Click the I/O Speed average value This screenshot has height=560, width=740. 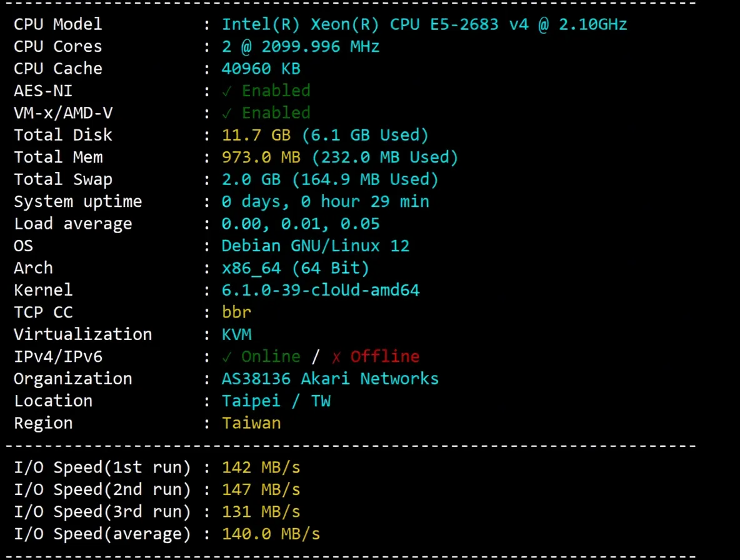point(271,534)
